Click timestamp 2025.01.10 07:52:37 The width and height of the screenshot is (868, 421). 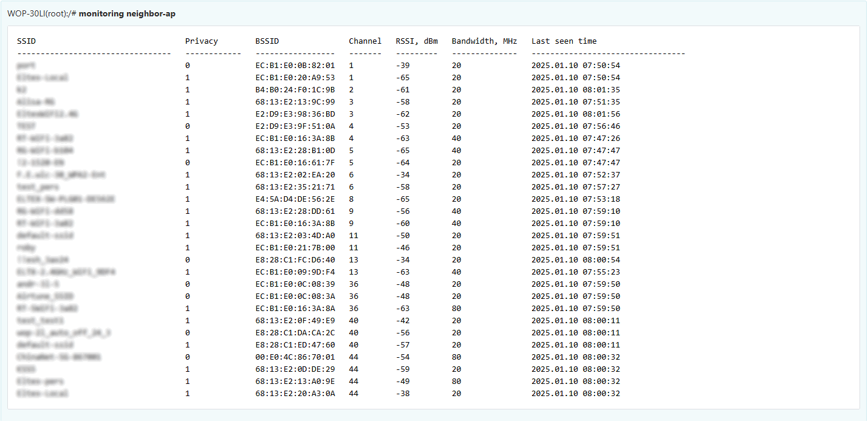[576, 175]
